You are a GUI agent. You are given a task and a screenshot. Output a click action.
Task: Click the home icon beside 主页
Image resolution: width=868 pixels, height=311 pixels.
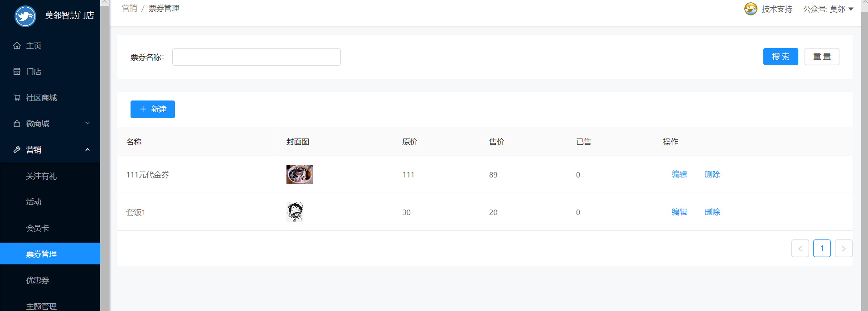(x=17, y=46)
